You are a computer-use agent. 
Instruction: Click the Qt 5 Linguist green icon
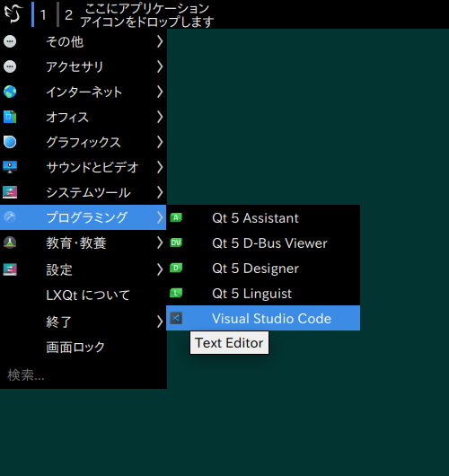pyautogui.click(x=176, y=294)
